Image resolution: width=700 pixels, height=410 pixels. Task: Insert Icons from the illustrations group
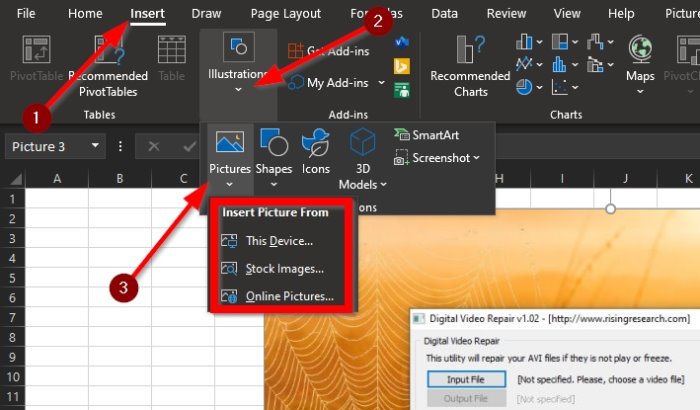(x=316, y=152)
